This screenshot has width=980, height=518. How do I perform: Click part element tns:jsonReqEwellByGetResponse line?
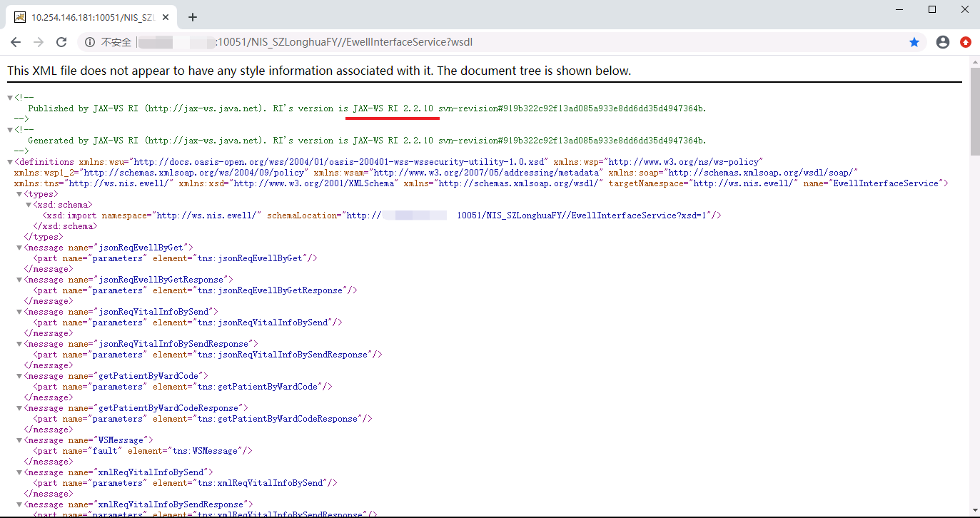pyautogui.click(x=196, y=290)
